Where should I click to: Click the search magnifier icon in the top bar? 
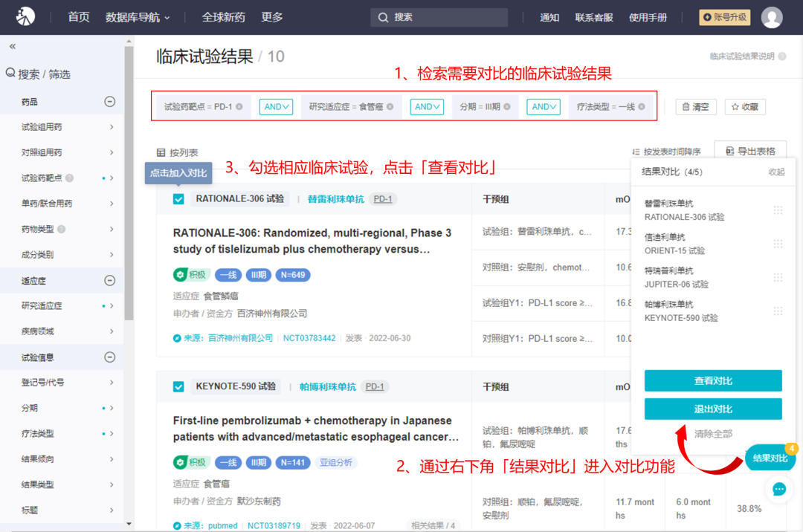click(383, 17)
